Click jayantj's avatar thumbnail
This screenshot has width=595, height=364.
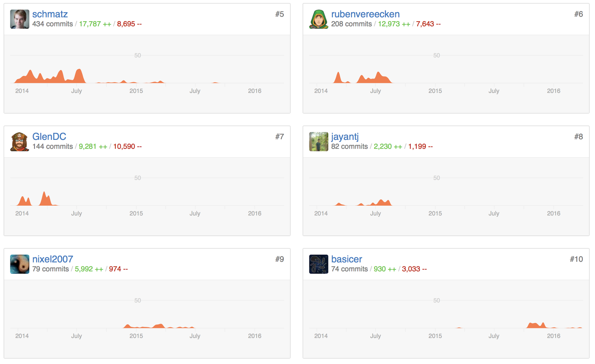click(x=318, y=142)
